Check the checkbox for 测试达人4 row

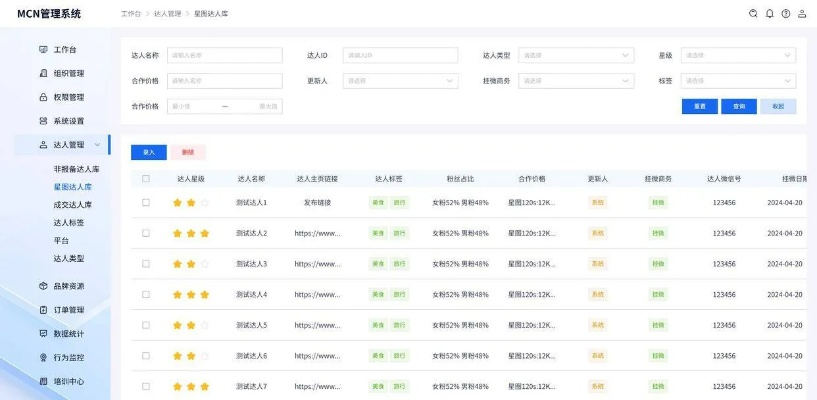pos(146,294)
